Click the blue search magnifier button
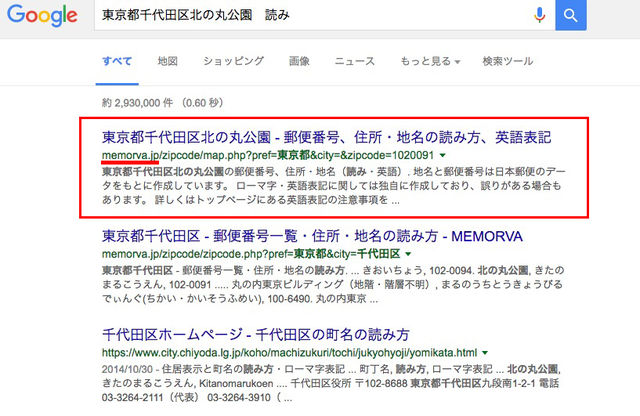This screenshot has width=640, height=416. point(571,15)
